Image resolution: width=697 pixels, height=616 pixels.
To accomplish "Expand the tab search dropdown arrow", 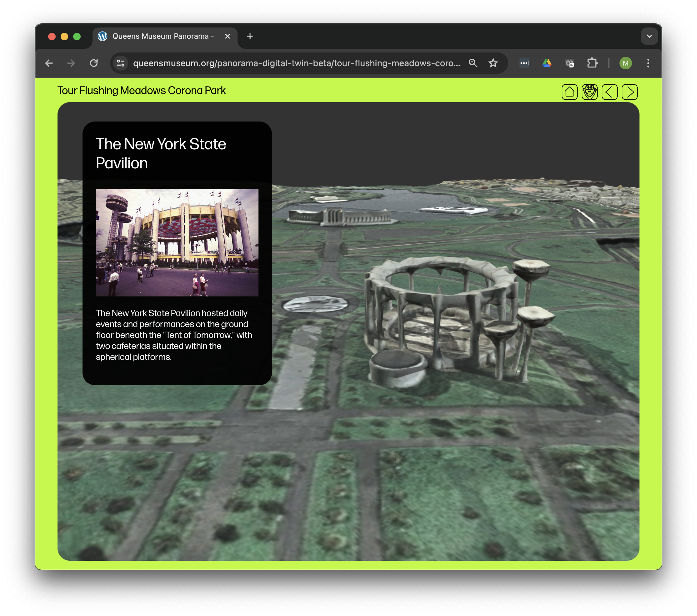I will coord(649,36).
